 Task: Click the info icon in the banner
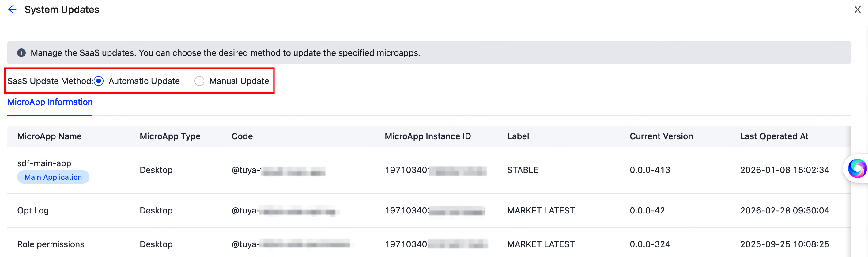[21, 53]
